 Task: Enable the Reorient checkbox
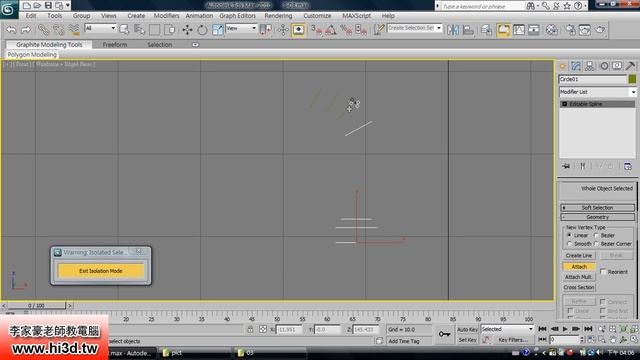[x=603, y=272]
